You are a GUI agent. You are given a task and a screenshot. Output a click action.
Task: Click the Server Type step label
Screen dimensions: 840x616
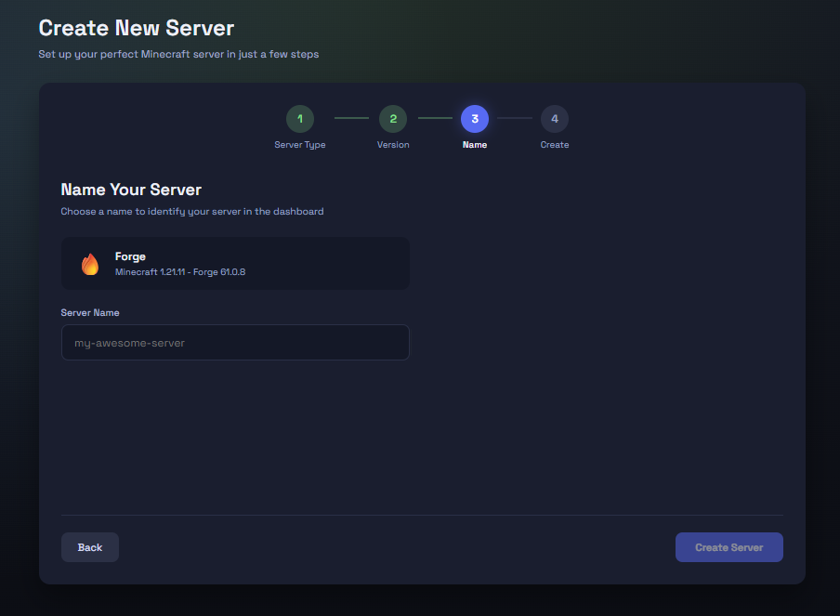pyautogui.click(x=299, y=145)
